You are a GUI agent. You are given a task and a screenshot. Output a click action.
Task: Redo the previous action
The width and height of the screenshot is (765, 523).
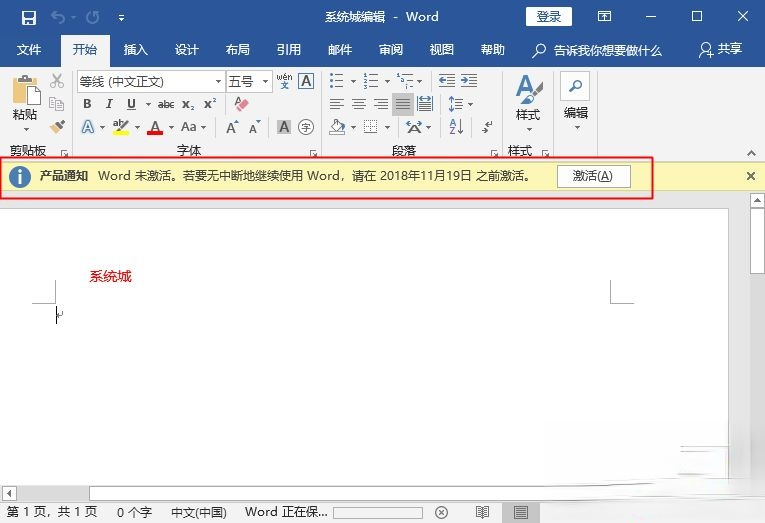(92, 18)
